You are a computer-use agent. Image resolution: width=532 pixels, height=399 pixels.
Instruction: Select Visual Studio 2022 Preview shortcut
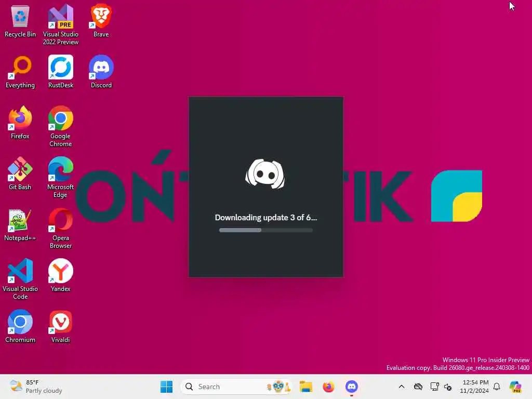pyautogui.click(x=61, y=25)
